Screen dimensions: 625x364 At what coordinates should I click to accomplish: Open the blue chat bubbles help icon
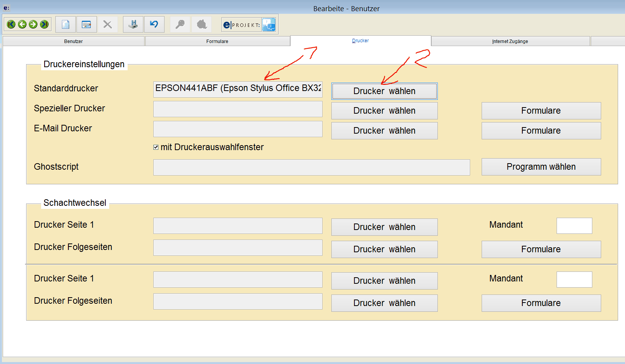269,25
